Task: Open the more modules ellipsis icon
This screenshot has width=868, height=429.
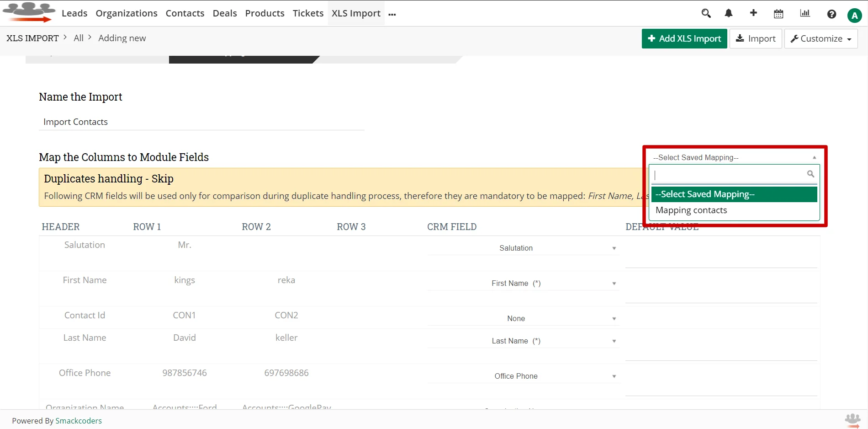Action: (x=392, y=15)
